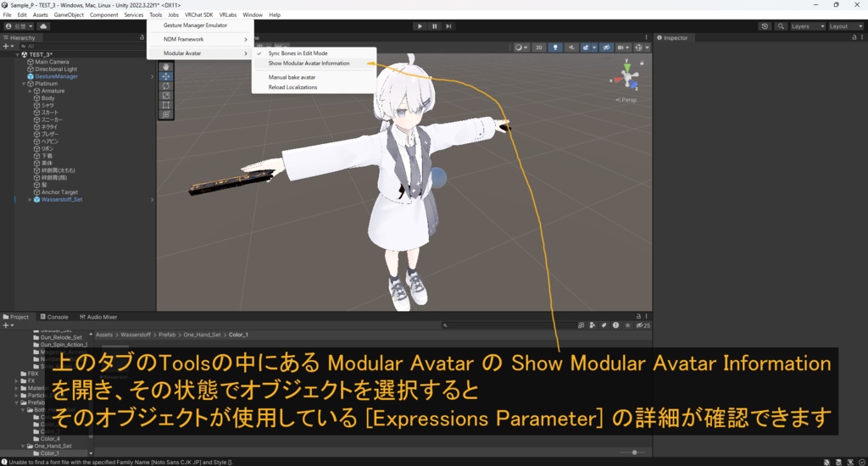Select Main Camera in the Hierarchy

coord(52,62)
